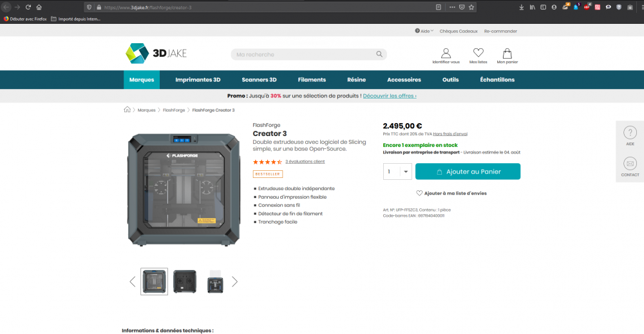The width and height of the screenshot is (644, 334).
Task: Open page actions three-dot menu
Action: click(452, 7)
